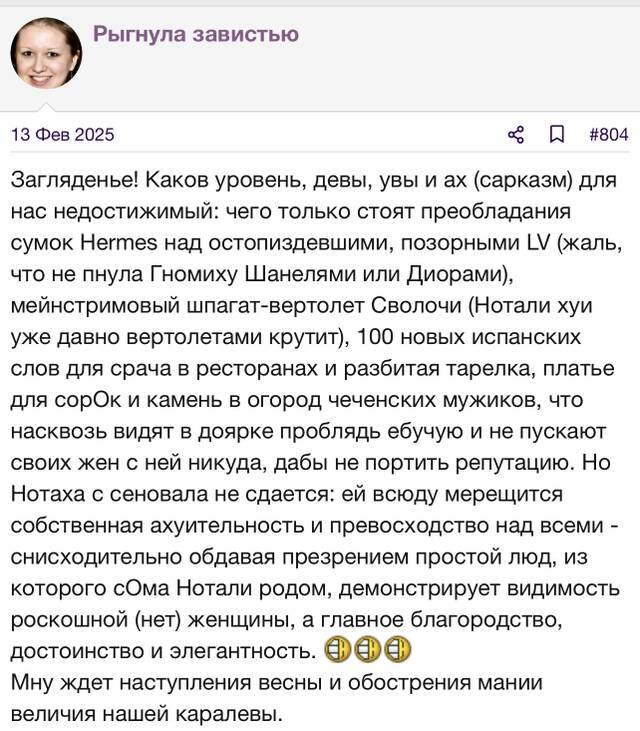Viewport: 640px width, 731px height.
Task: Click the letters LV in the post text
Action: [538, 243]
